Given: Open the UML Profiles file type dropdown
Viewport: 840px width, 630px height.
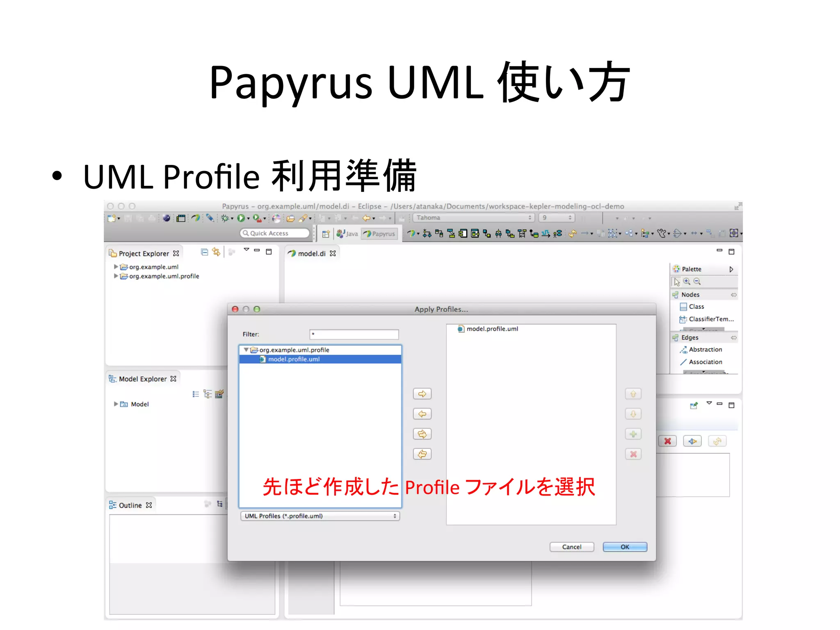Looking at the screenshot, I should tap(320, 516).
